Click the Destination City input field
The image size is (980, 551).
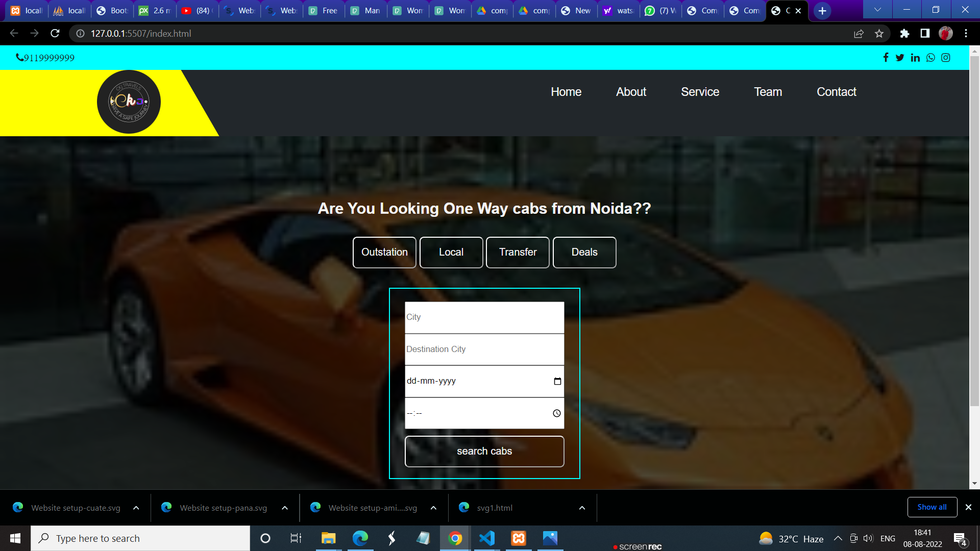coord(484,349)
